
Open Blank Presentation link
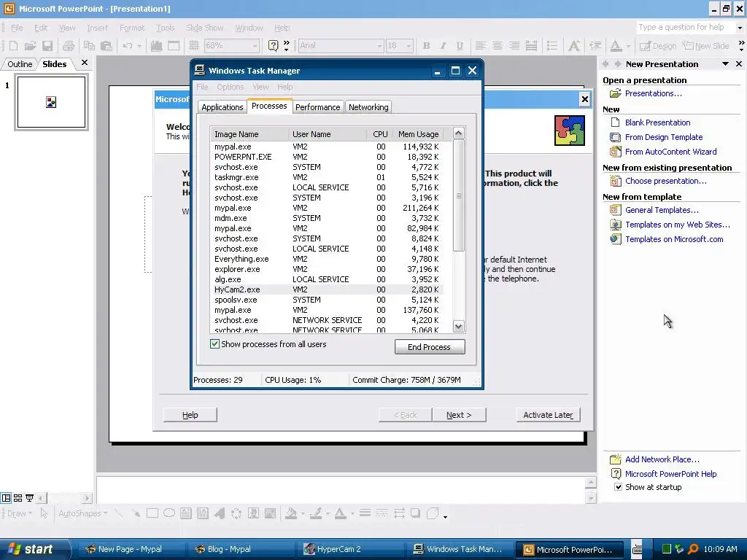(x=657, y=122)
